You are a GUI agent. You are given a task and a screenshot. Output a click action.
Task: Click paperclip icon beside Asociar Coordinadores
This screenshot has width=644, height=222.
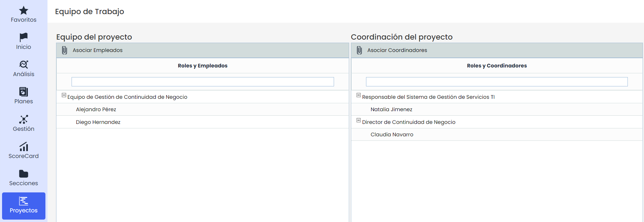tap(359, 50)
